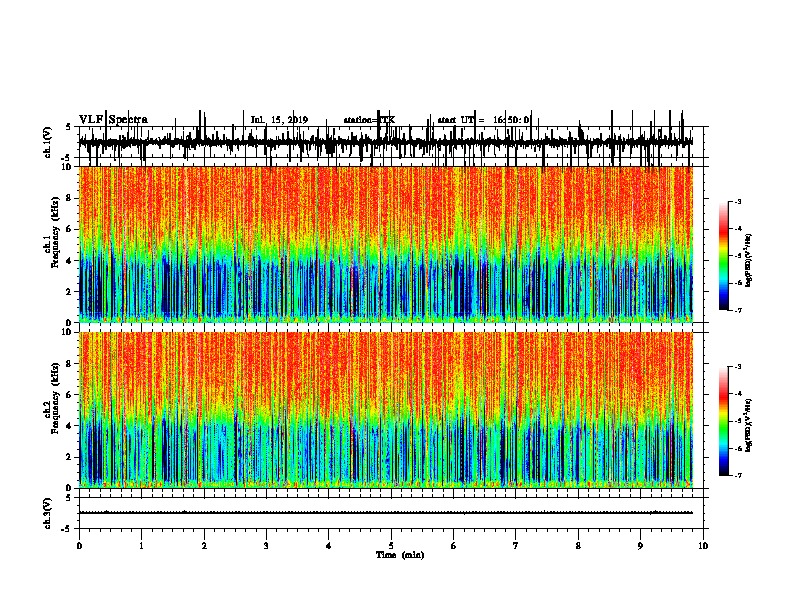
Task: Click the '6' kHz tick of ch.2 spectrogram
Action: [70, 395]
